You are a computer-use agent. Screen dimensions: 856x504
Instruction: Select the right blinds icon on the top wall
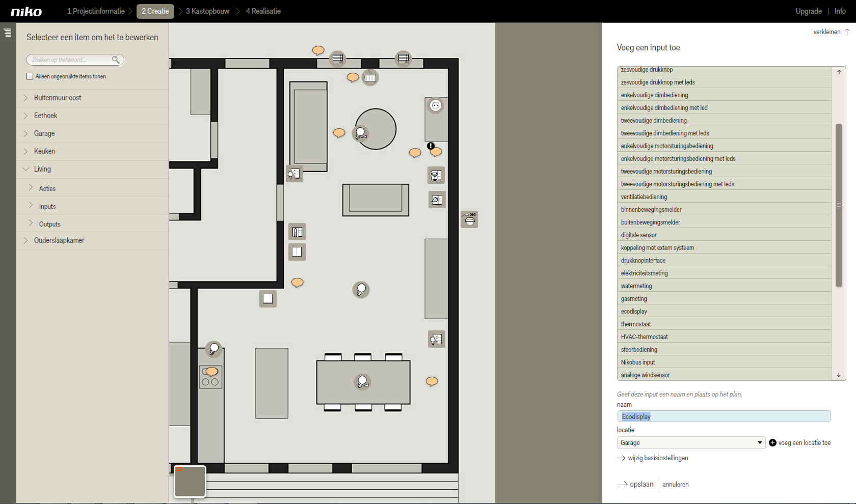(403, 58)
